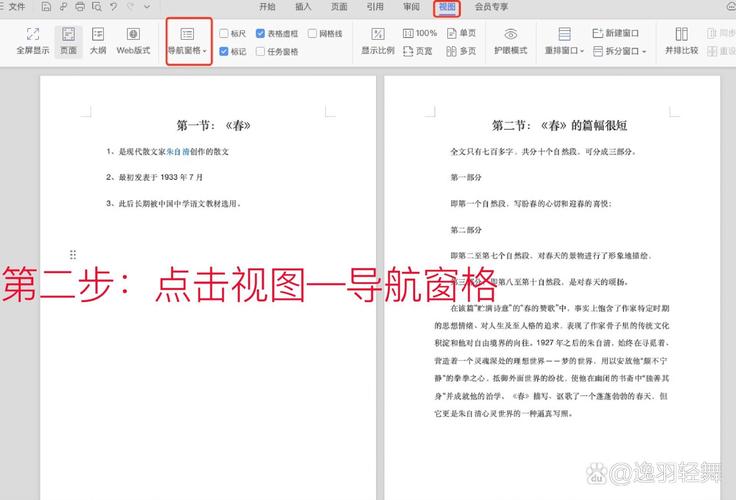Select the 页面 page layout view
Screen dimensions: 736x500
[x=69, y=41]
